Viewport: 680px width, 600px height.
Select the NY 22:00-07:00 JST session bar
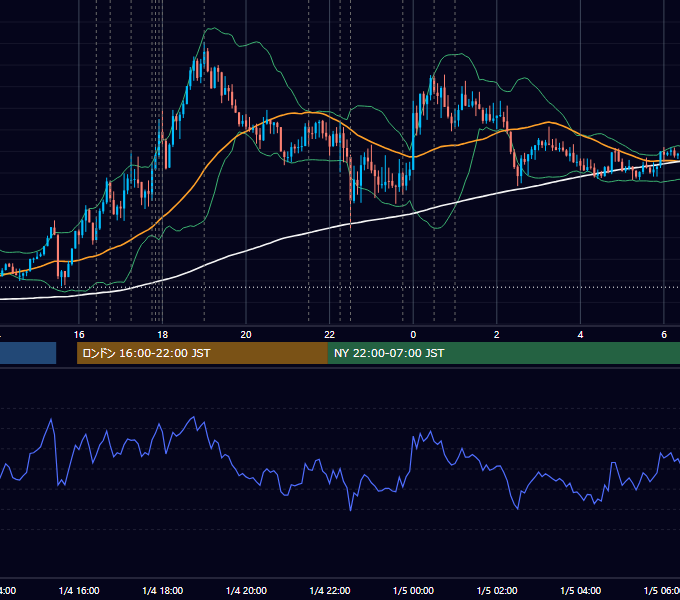[x=503, y=353]
